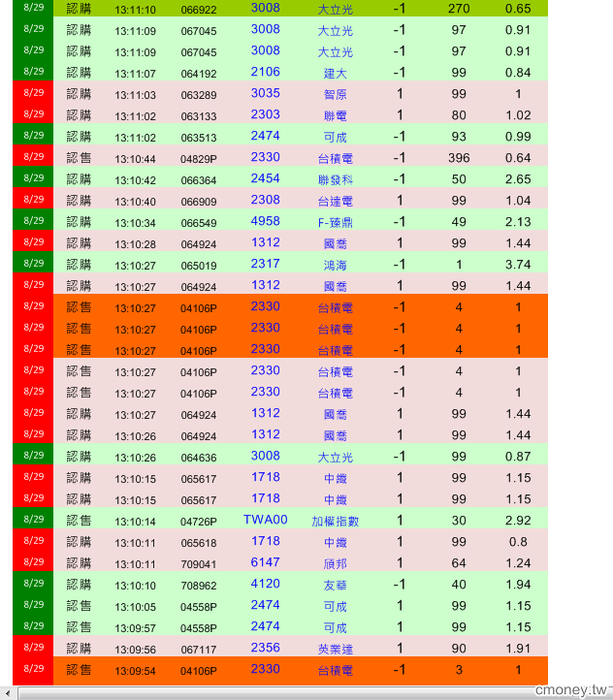
Task: Open the 可成 link in the 063513 row
Action: [x=336, y=137]
